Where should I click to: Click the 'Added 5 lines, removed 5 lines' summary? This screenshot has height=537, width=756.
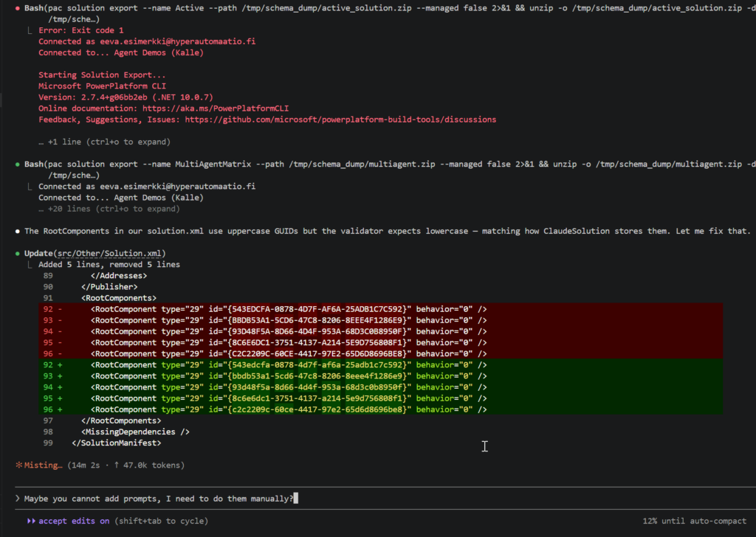109,264
